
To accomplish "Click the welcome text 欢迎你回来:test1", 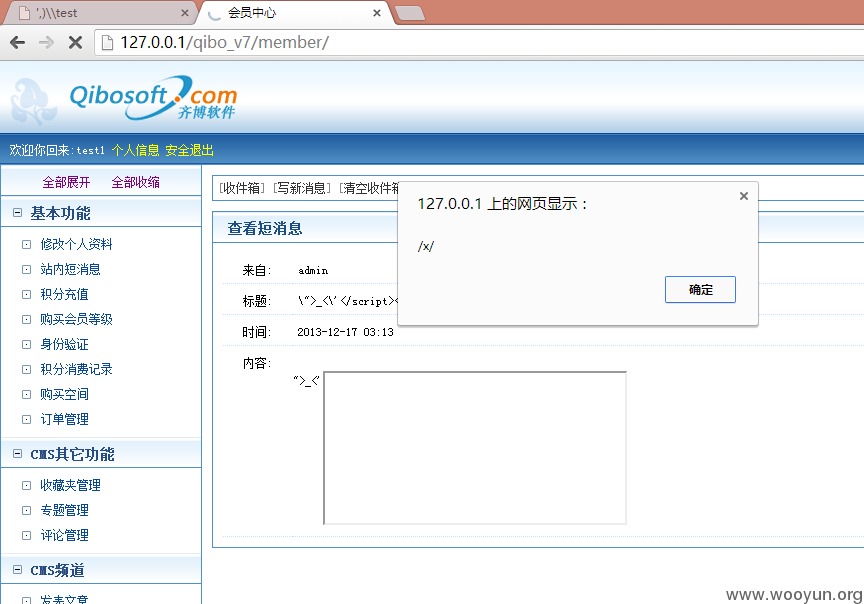I will coord(57,150).
